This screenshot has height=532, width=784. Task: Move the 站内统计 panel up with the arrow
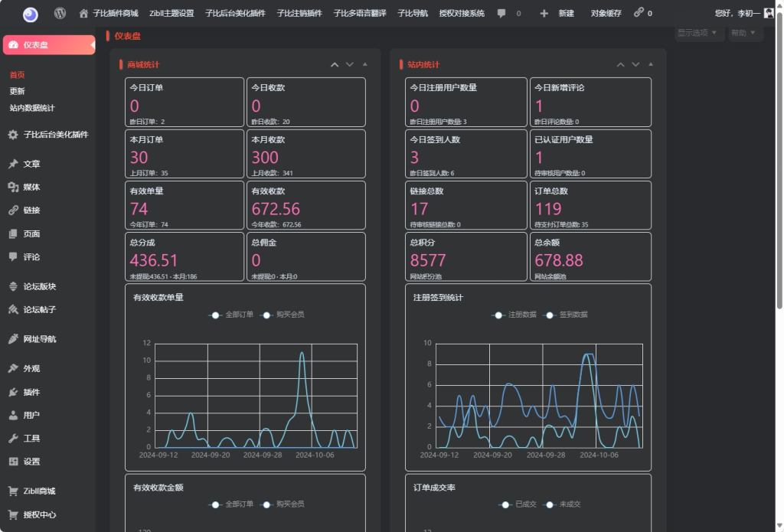620,65
